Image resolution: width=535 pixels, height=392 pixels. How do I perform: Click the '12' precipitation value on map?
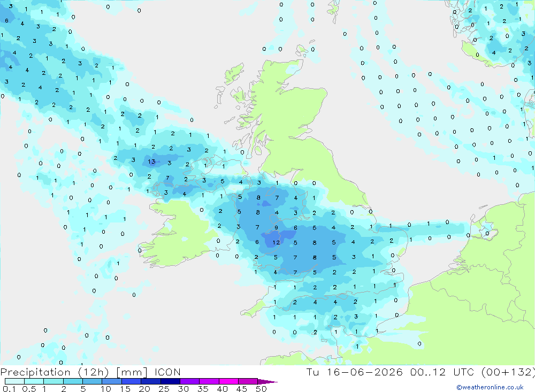(x=277, y=243)
